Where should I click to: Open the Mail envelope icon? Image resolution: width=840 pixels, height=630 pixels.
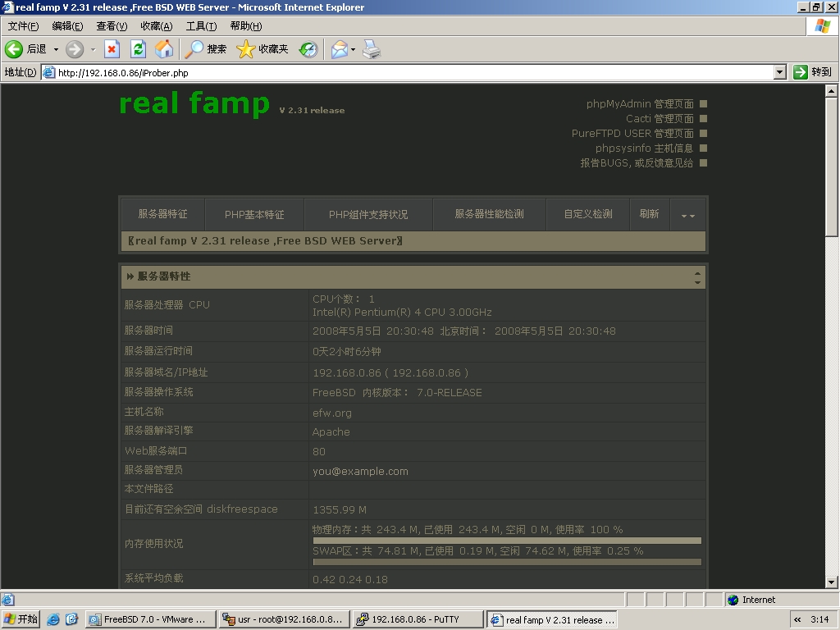coord(339,49)
